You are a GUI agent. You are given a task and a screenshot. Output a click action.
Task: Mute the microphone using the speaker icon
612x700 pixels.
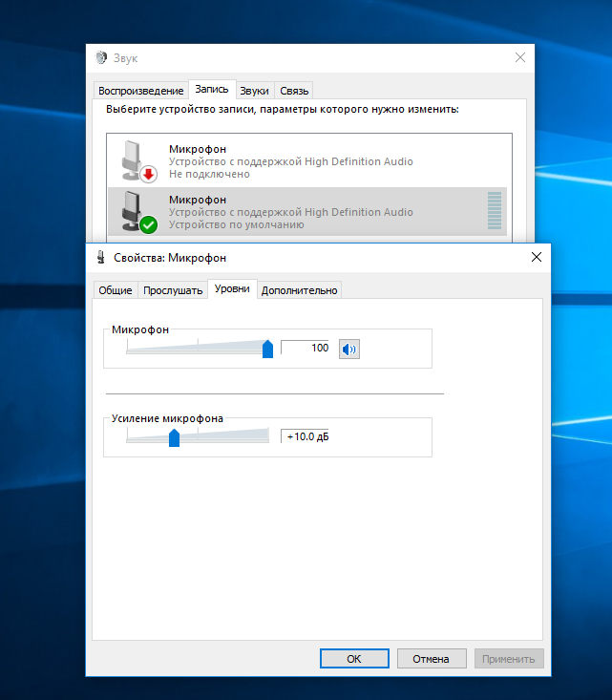tap(349, 349)
